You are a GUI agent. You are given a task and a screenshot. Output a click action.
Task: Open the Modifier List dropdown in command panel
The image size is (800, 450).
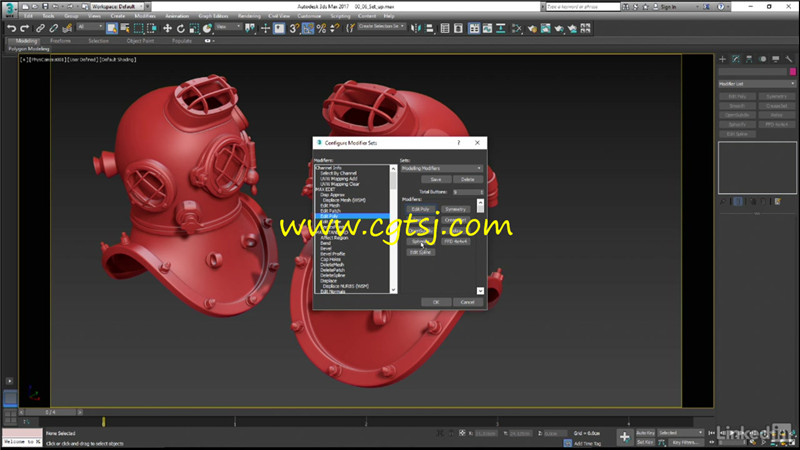pyautogui.click(x=757, y=84)
